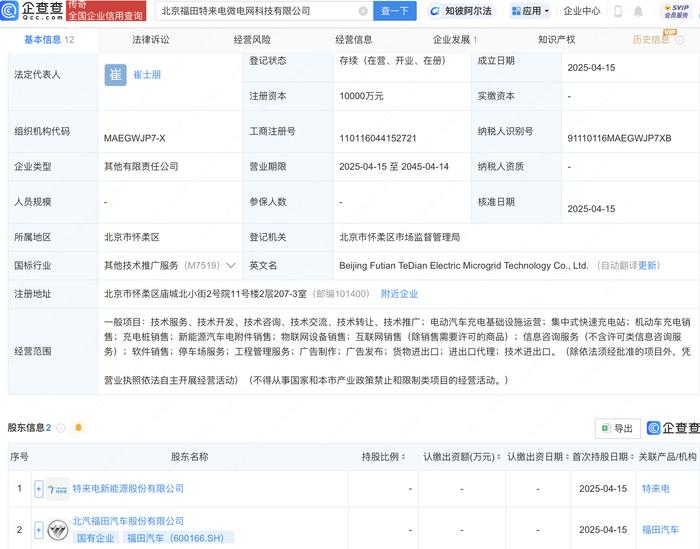Open the 知识产权 tab
Screen dimensions: 700x549
[557, 40]
